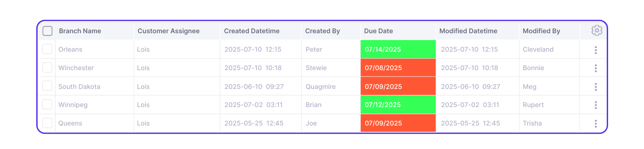Click the Quagmire created-by cell
Screen dimensions: 644x149
point(320,87)
